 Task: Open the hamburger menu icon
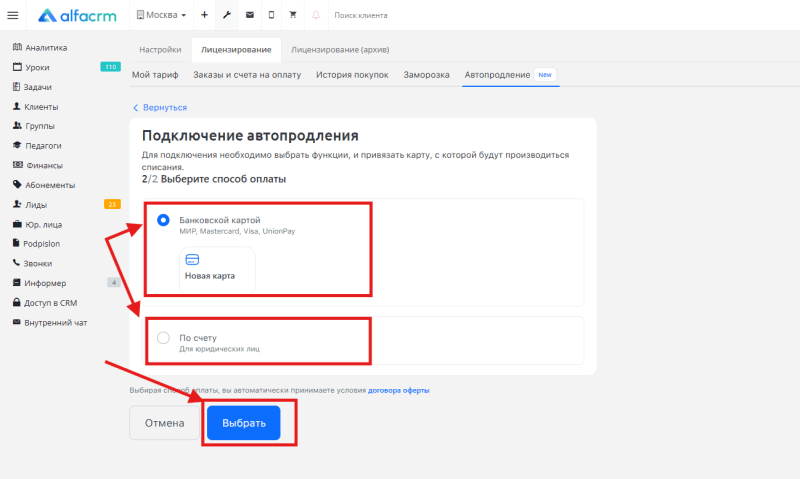point(13,15)
